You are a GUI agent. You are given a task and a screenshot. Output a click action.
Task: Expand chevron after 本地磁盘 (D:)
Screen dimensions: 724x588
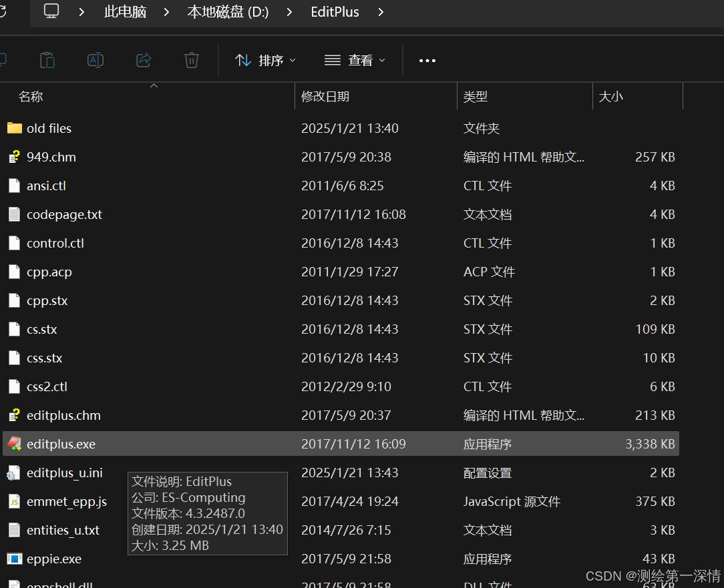[x=289, y=12]
